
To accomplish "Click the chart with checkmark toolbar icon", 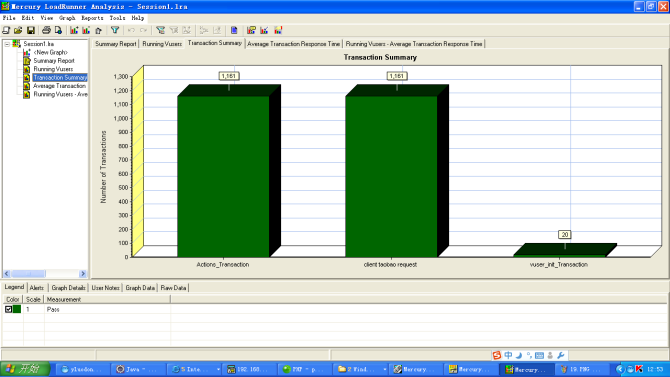I will click(264, 30).
